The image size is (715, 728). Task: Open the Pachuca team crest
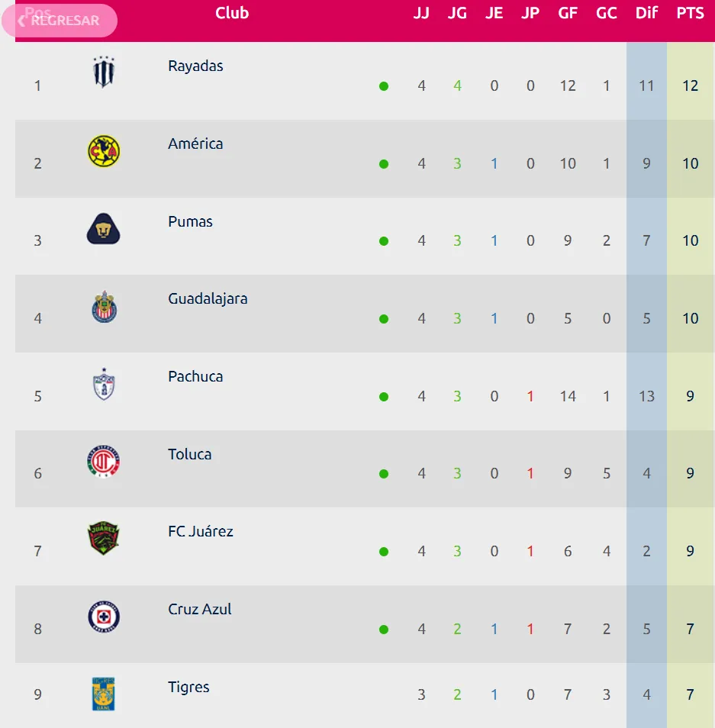(104, 385)
